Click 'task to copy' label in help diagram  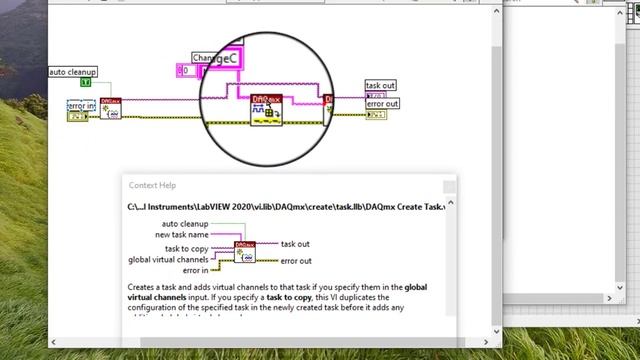click(187, 249)
